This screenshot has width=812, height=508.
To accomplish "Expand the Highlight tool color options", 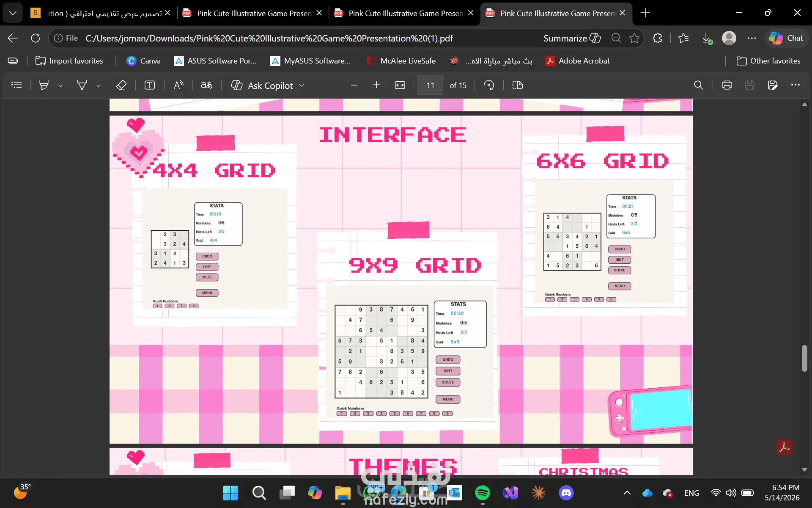I will (x=60, y=86).
